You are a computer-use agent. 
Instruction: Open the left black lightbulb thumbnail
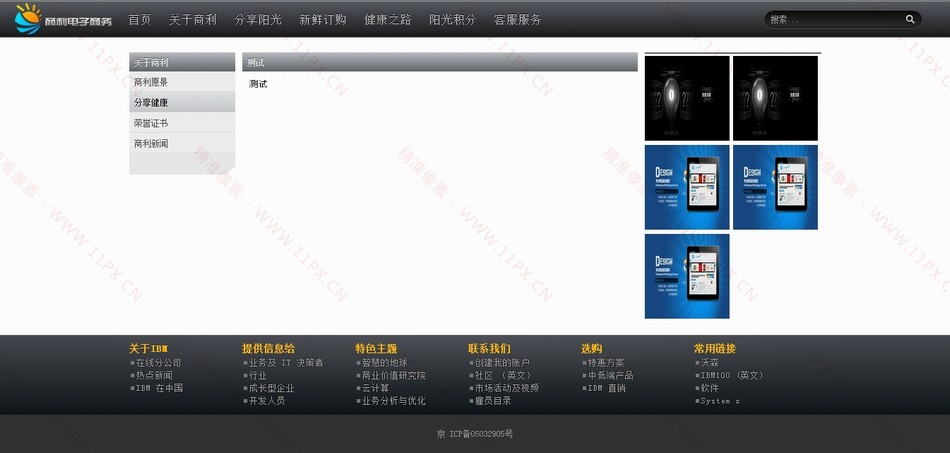tap(687, 98)
